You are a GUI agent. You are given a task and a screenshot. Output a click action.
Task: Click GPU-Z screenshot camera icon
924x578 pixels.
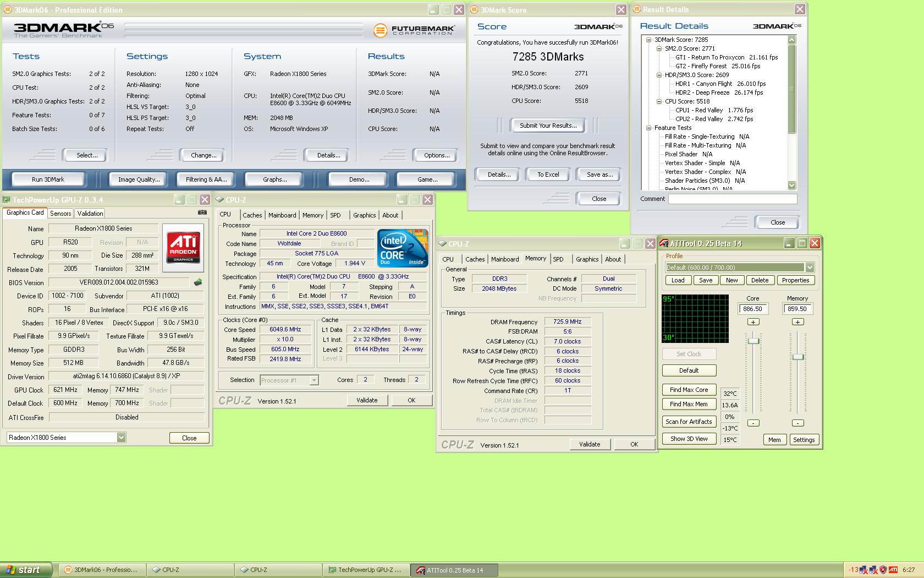coord(202,212)
